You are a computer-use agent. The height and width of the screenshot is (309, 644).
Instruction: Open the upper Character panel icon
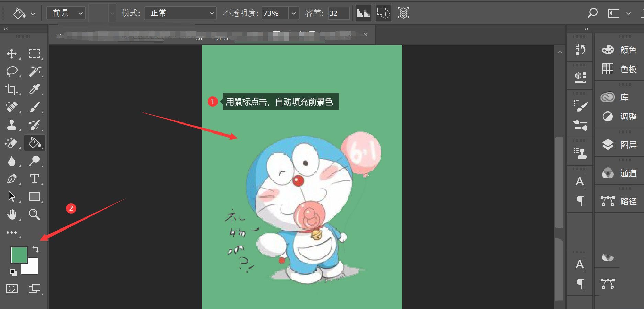pos(580,181)
